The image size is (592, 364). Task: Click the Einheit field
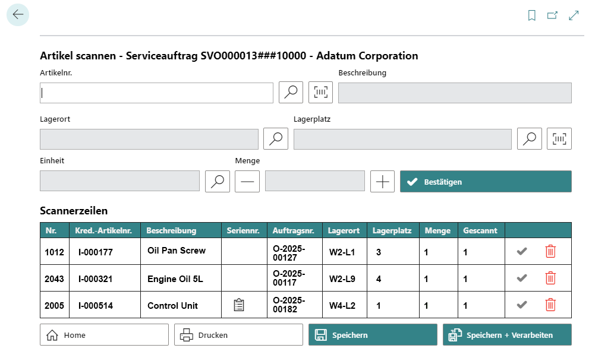coord(119,181)
